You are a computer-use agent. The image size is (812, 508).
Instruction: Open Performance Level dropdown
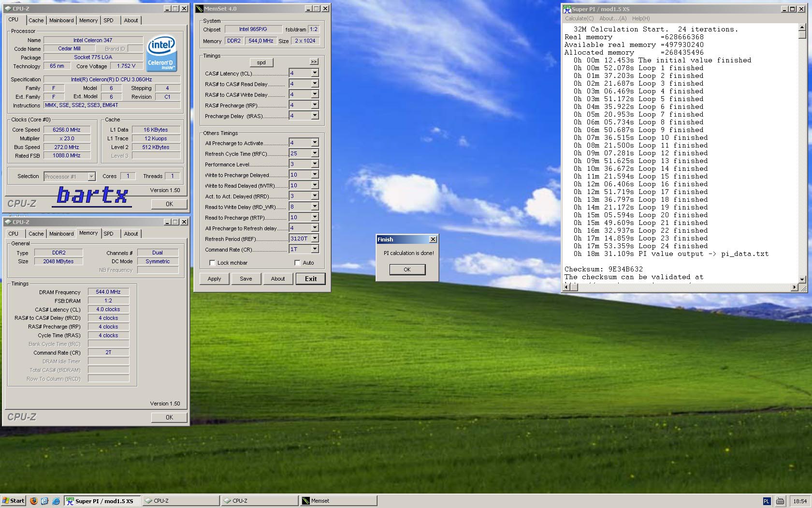coord(315,164)
